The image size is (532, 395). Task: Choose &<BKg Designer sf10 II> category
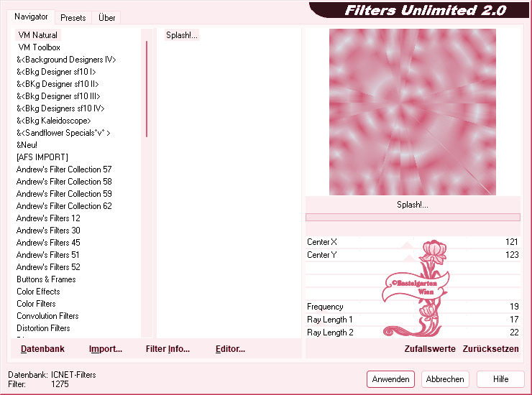point(58,84)
